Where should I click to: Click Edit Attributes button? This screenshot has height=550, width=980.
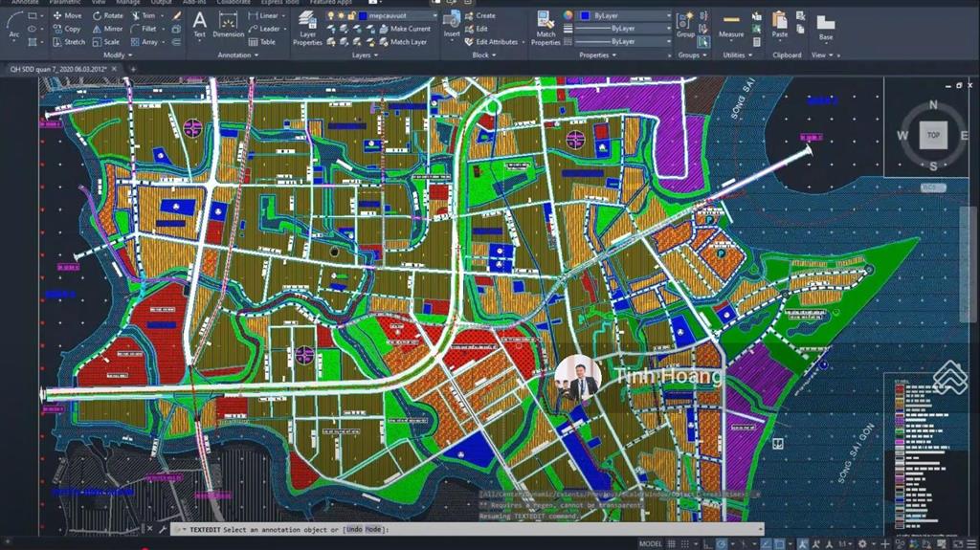[491, 42]
